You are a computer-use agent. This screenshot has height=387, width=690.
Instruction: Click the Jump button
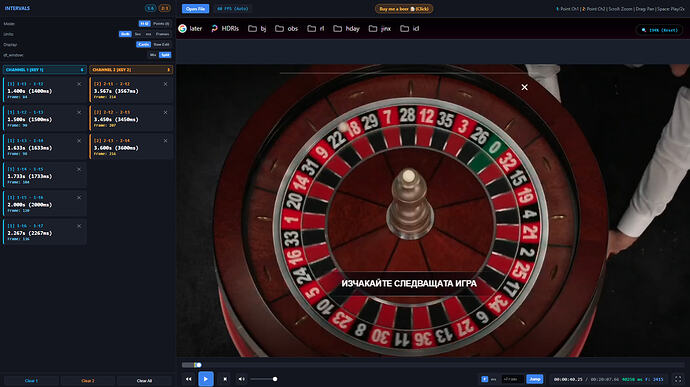[x=534, y=379]
